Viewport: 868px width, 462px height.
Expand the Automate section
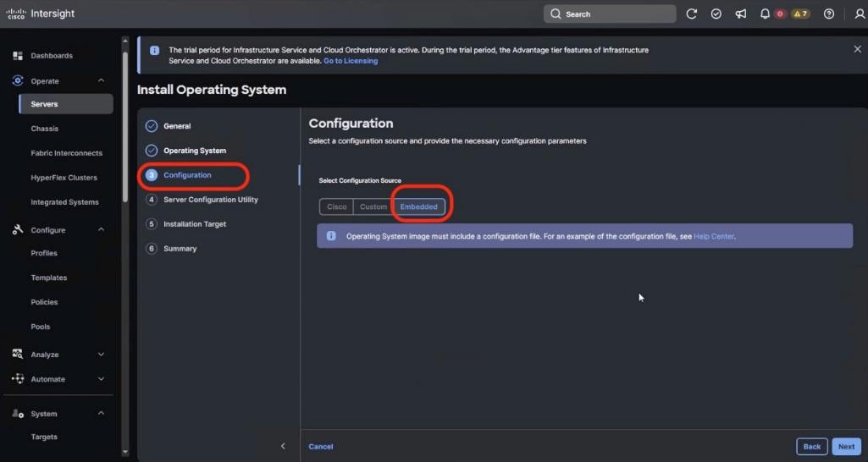(102, 379)
